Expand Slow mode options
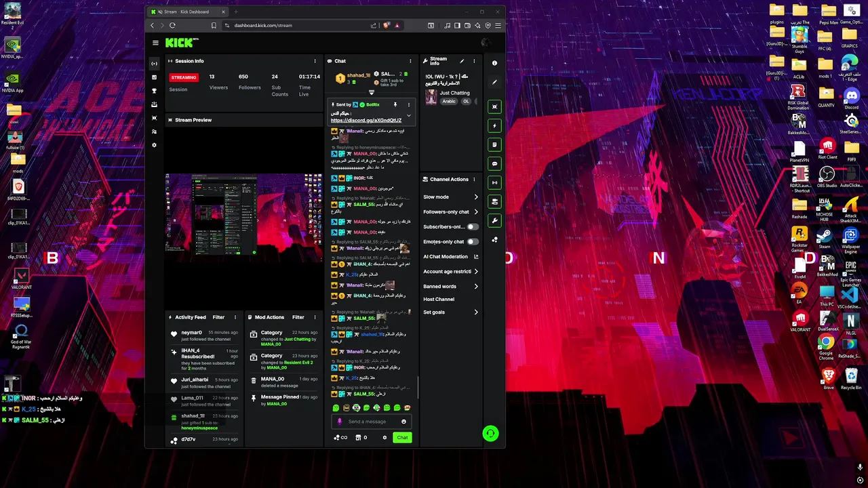Image resolution: width=868 pixels, height=488 pixels. coord(476,197)
